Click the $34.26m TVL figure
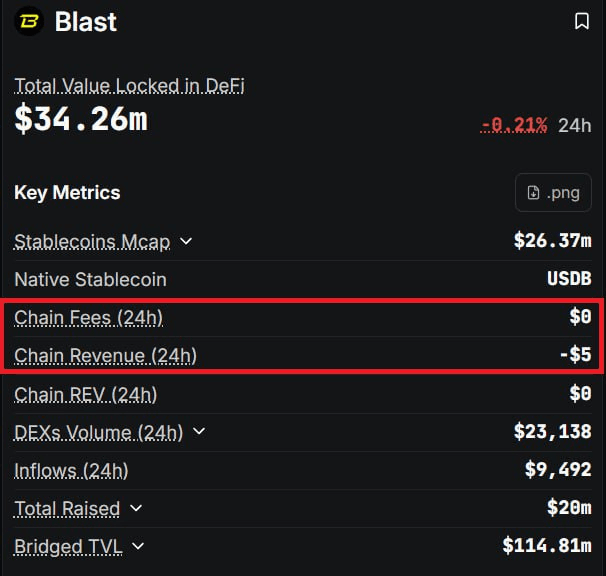The image size is (606, 576). click(80, 119)
